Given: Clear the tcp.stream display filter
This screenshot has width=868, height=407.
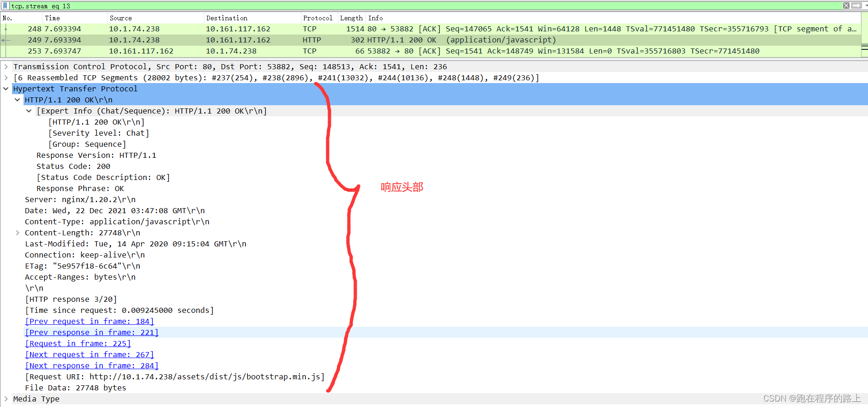Looking at the screenshot, I should pos(846,6).
